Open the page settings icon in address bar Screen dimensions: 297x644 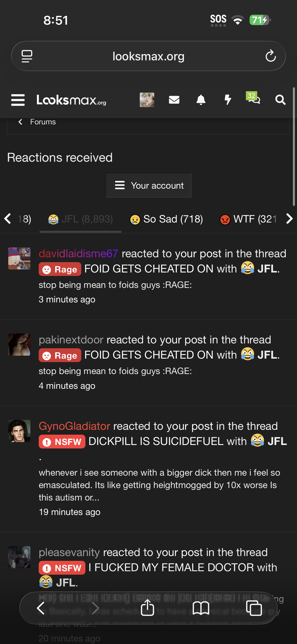pyautogui.click(x=27, y=56)
